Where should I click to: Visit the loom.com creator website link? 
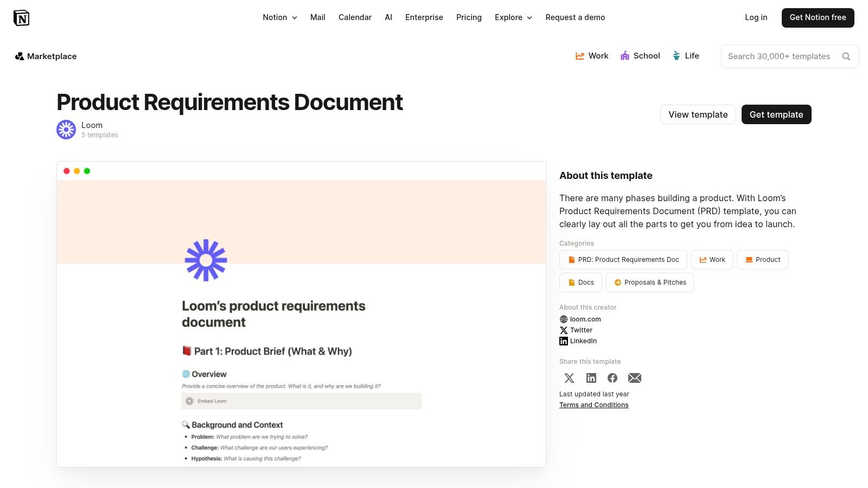[x=585, y=319]
